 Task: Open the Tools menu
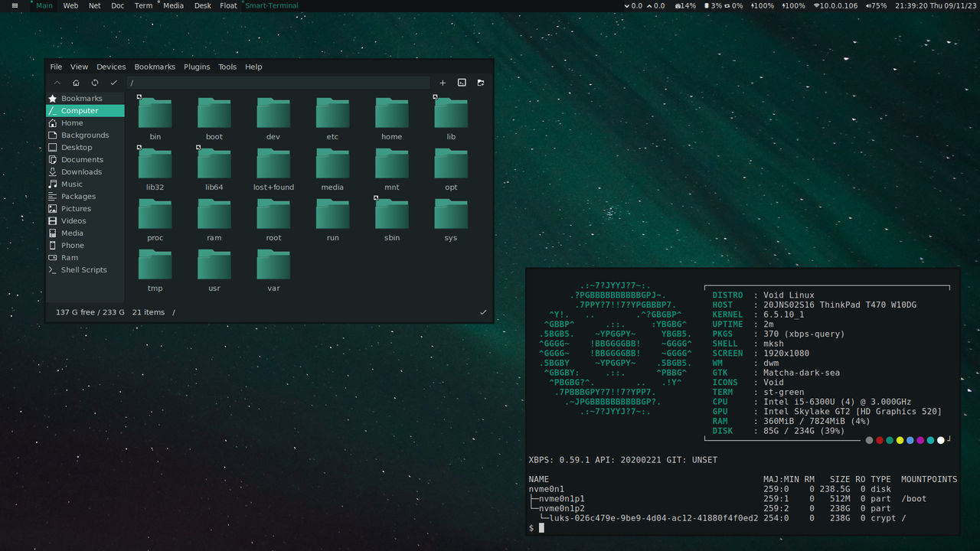click(x=227, y=67)
